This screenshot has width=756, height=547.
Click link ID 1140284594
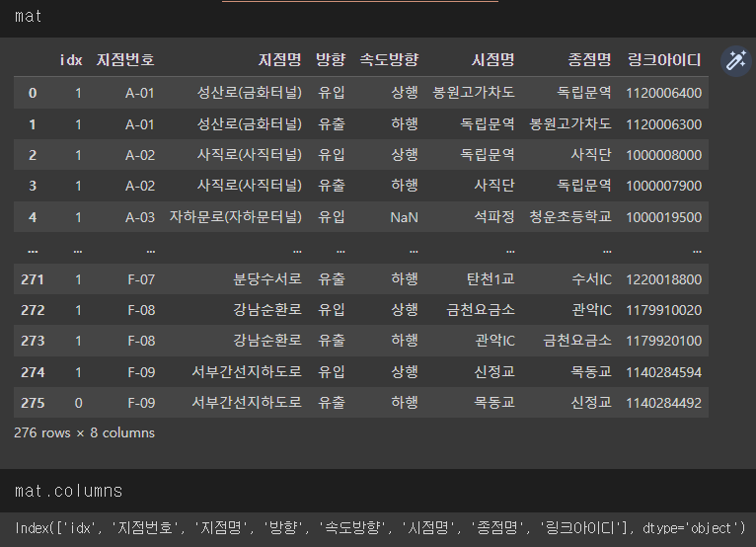[x=663, y=372]
